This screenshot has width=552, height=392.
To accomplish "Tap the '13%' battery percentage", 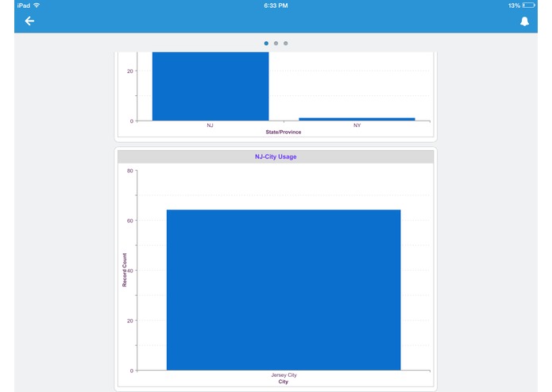I will 514,6.
